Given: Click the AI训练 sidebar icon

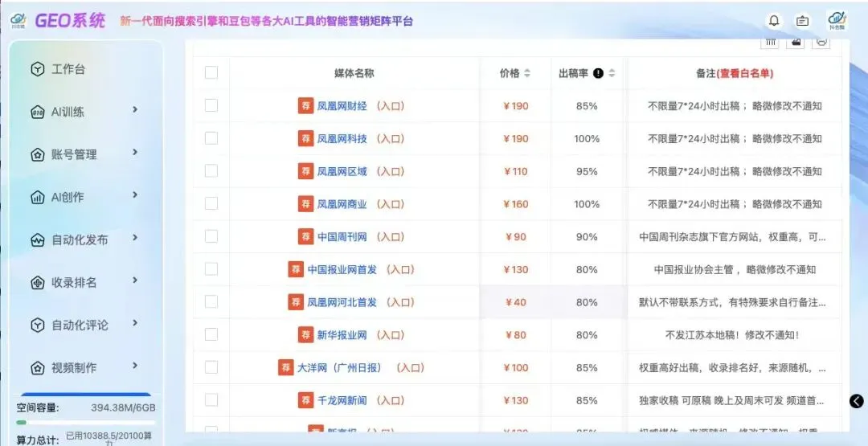Looking at the screenshot, I should pyautogui.click(x=37, y=113).
